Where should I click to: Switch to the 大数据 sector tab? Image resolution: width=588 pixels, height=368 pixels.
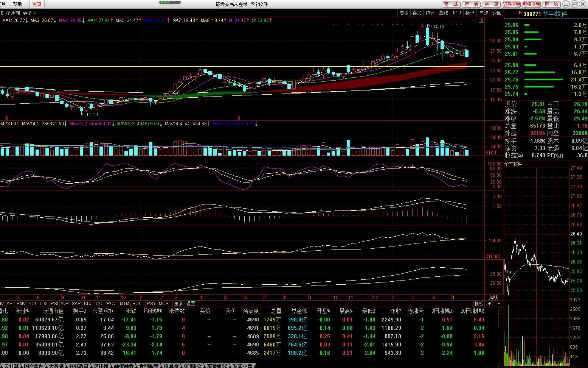56,366
